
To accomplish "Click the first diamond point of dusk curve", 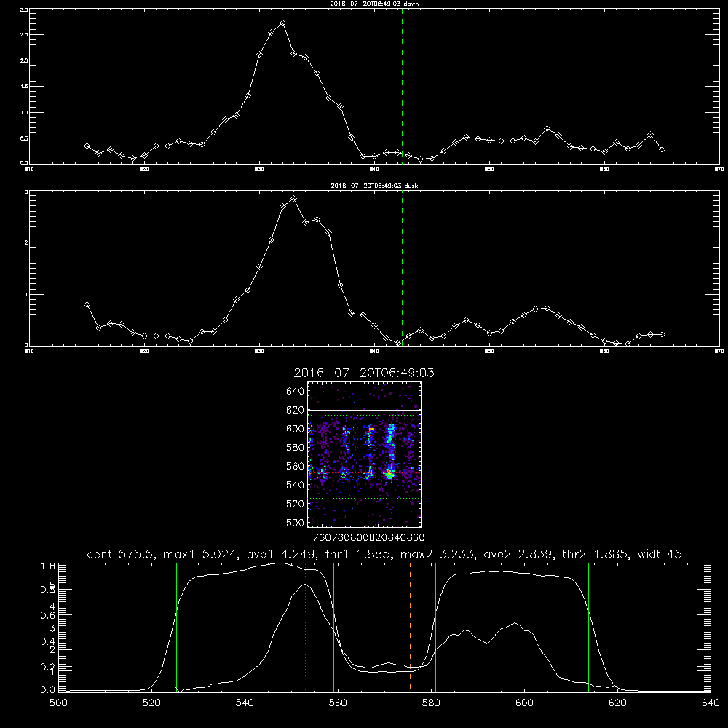I will [87, 304].
